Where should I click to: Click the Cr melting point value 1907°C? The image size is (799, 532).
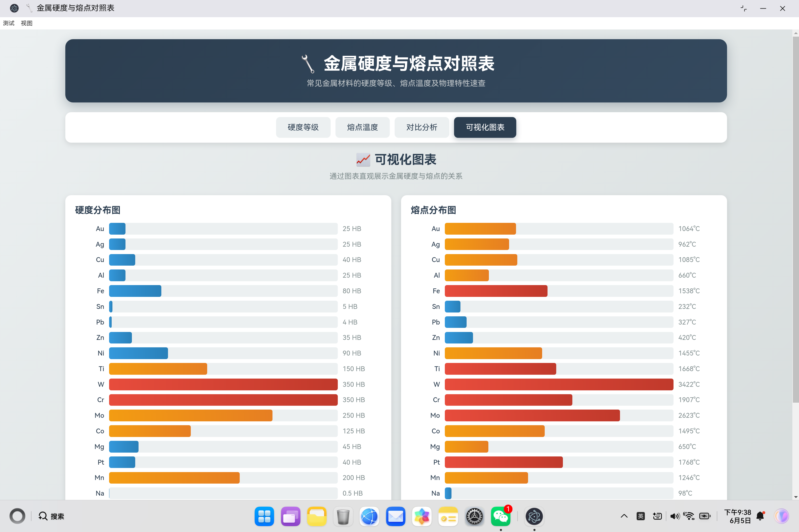689,400
